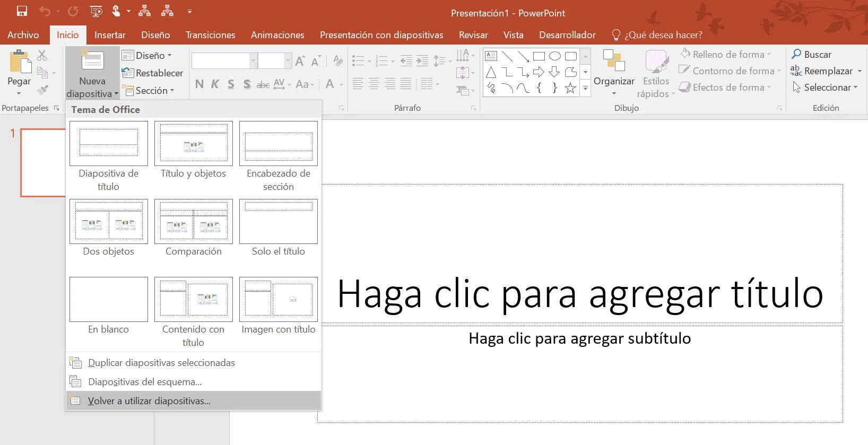
Task: Switch to the Animaciones tab
Action: 277,34
